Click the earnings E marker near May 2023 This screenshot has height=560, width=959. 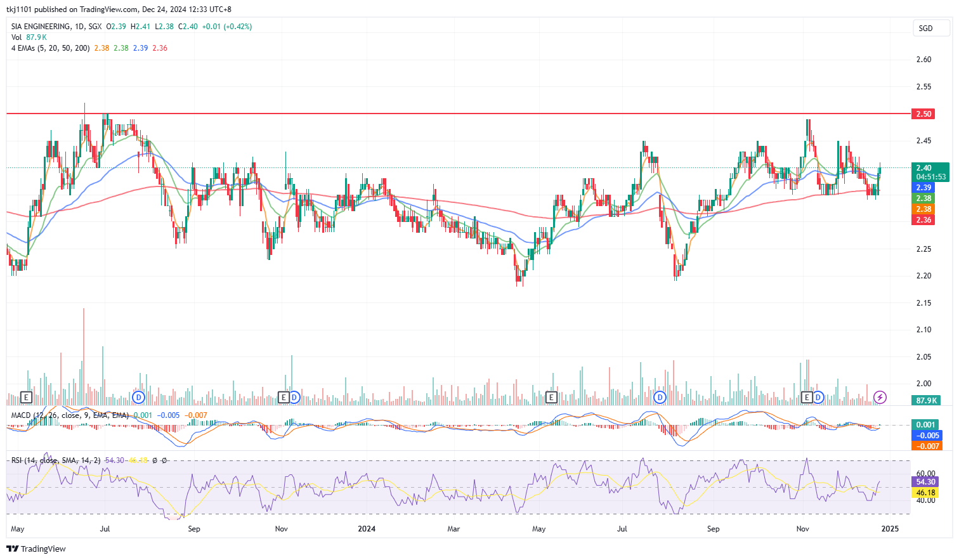click(x=26, y=398)
